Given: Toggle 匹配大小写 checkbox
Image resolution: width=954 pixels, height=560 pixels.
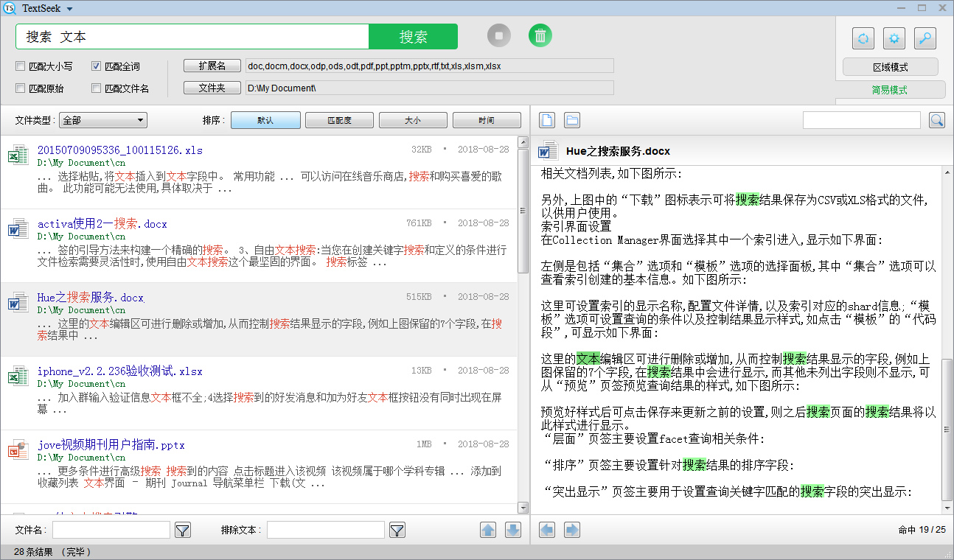Looking at the screenshot, I should pos(21,66).
